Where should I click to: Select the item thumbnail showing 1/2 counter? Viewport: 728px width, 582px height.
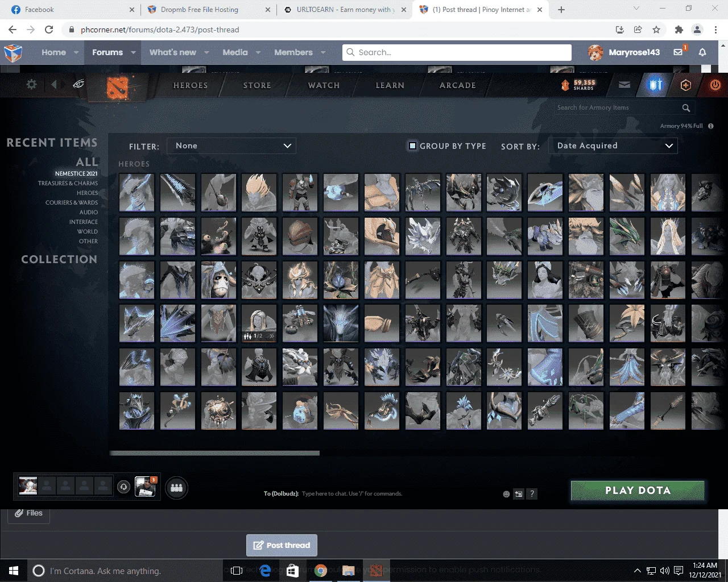259,323
